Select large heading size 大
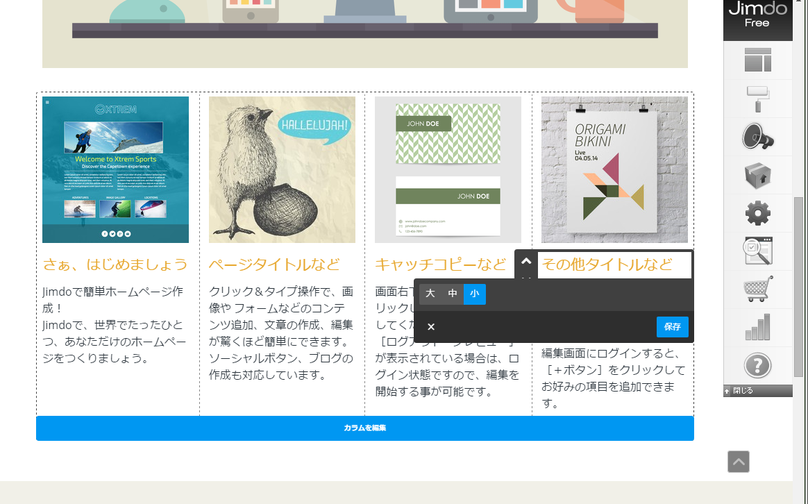This screenshot has height=504, width=808. [x=430, y=294]
